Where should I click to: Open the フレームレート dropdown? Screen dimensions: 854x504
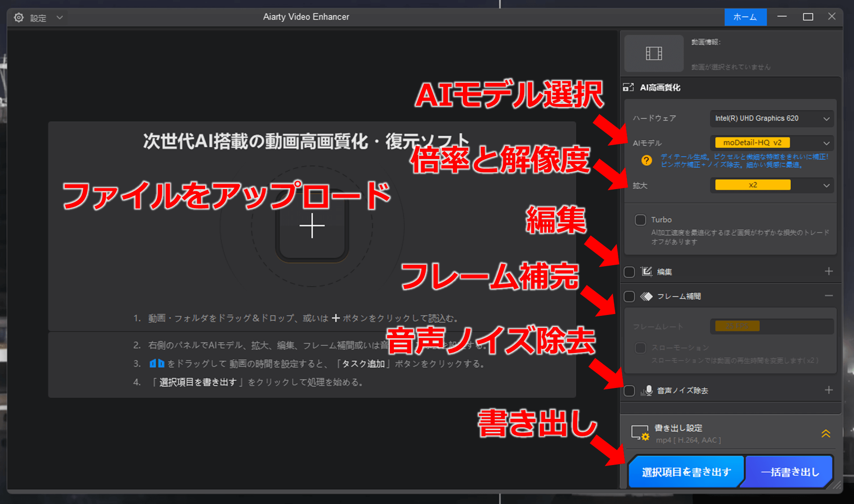(772, 326)
